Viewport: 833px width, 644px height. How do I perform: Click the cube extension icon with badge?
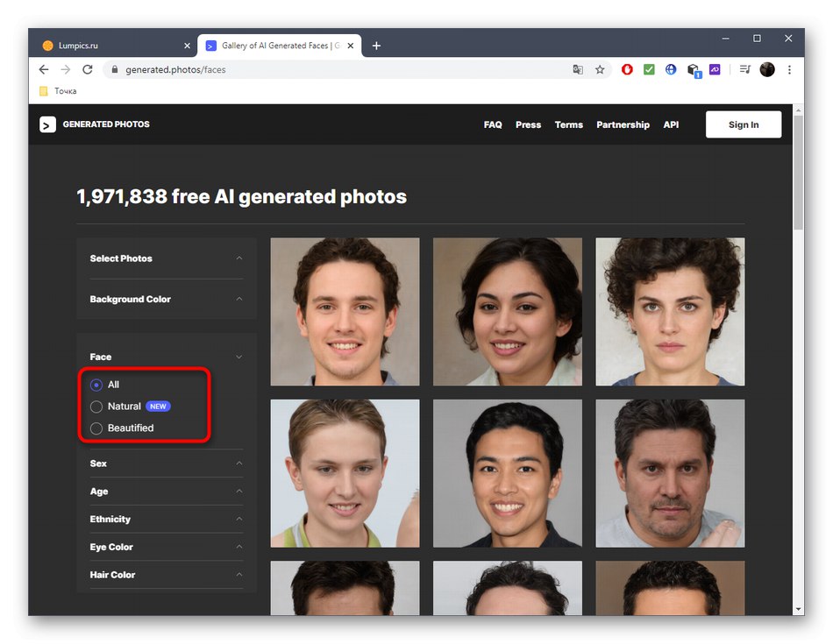[694, 70]
